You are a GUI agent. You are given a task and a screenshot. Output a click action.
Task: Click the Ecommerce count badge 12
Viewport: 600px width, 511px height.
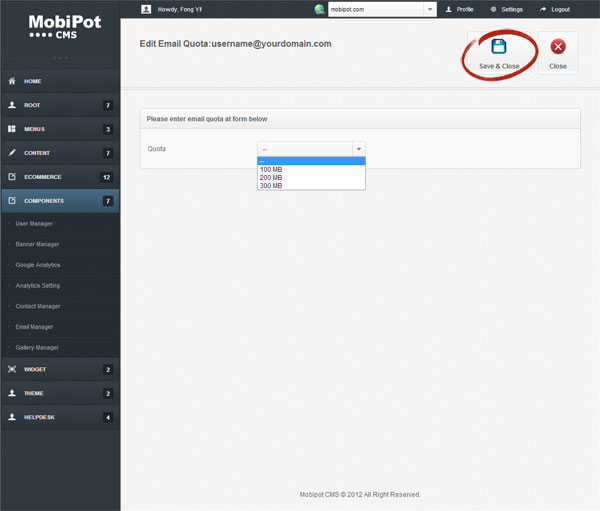pos(106,177)
